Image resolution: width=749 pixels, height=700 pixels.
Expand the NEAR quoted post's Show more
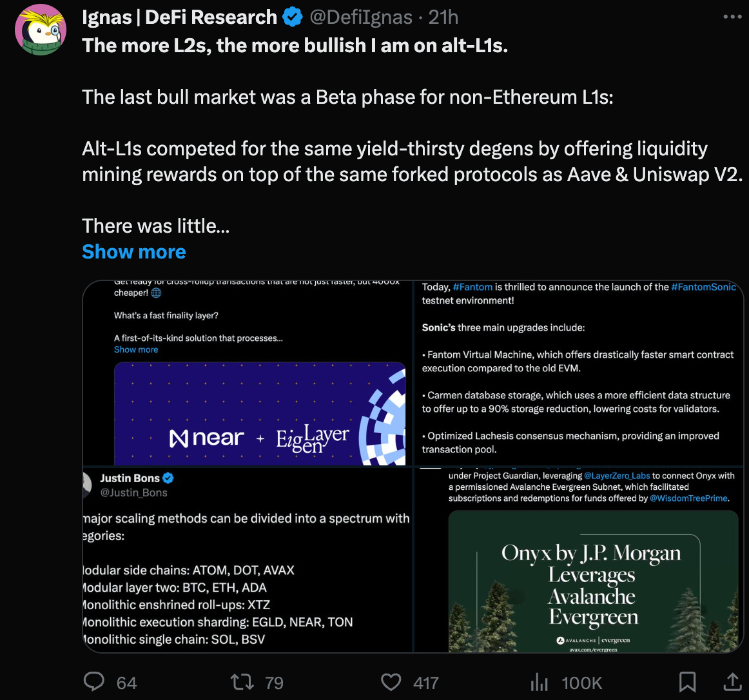click(x=136, y=349)
